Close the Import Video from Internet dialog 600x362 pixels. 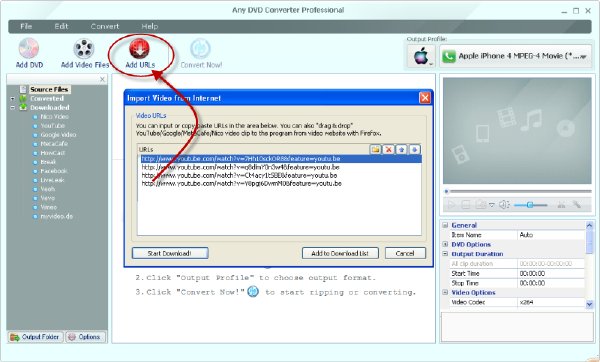coord(425,98)
